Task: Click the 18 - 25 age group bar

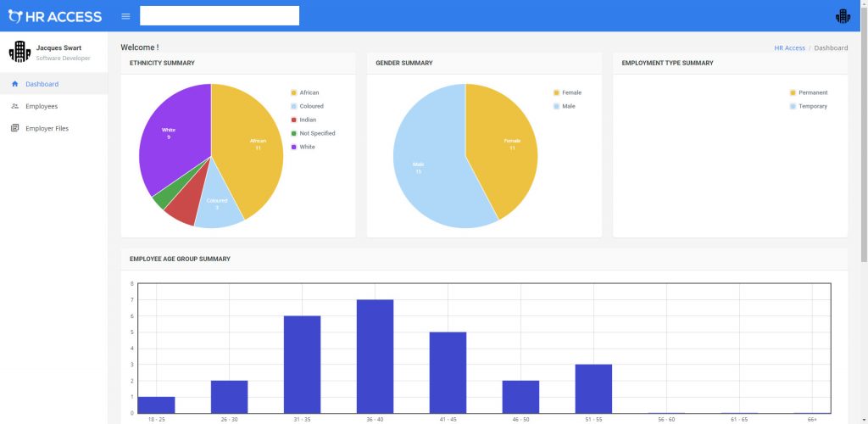Action: point(156,404)
